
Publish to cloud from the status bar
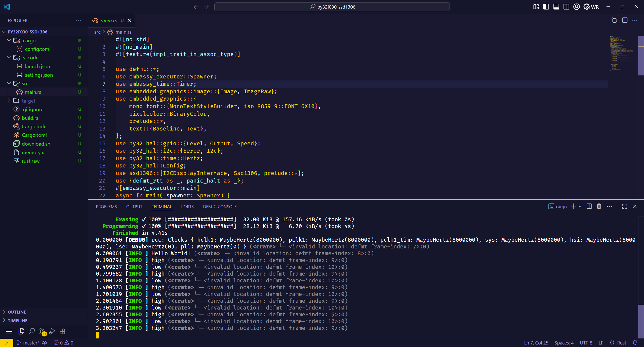(x=45, y=343)
